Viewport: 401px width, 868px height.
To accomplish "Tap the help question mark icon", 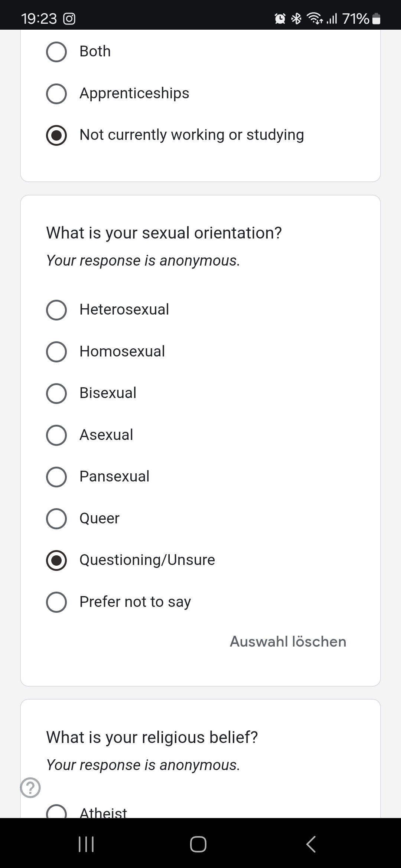I will point(30,787).
